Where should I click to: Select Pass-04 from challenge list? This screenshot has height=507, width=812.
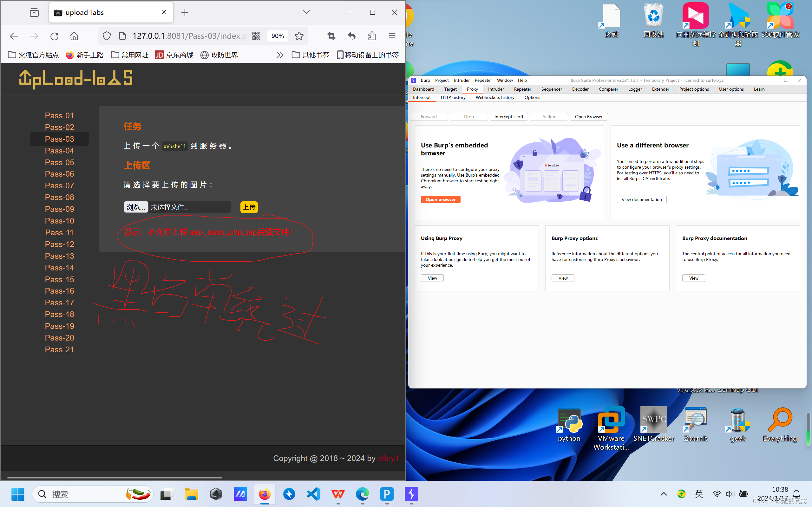tap(58, 151)
